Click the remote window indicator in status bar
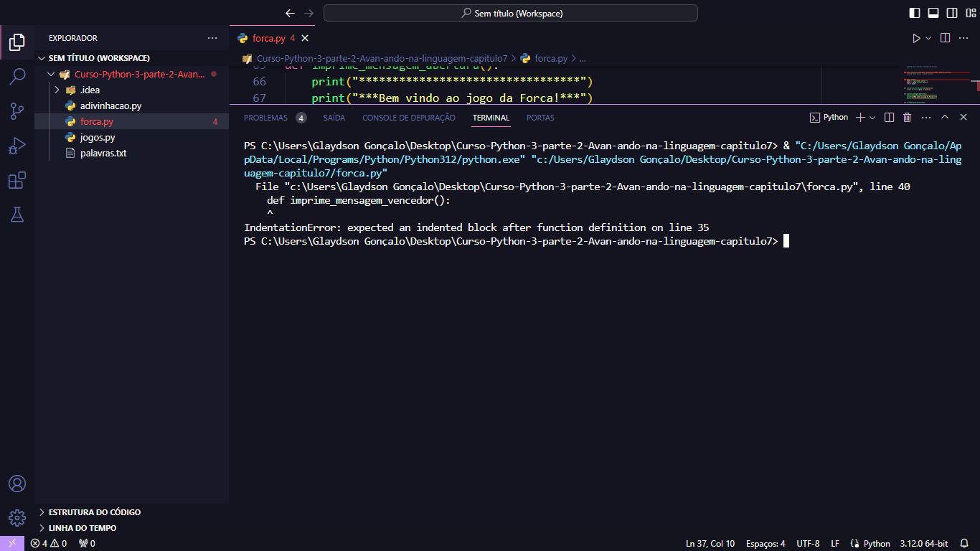Viewport: 980px width, 551px height. [x=12, y=543]
